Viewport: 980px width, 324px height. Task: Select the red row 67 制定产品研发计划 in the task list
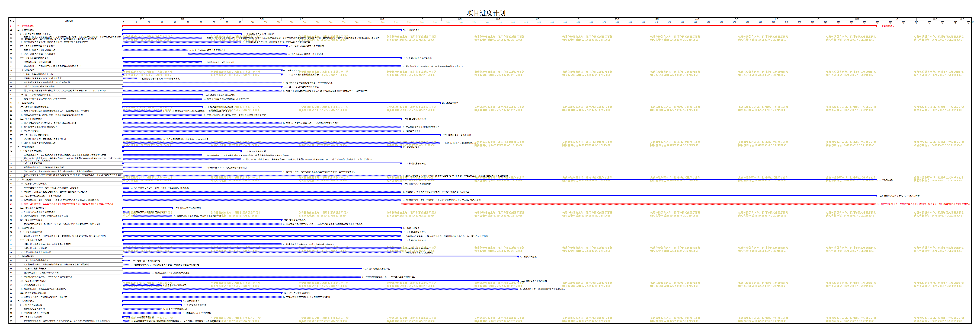coord(65,204)
